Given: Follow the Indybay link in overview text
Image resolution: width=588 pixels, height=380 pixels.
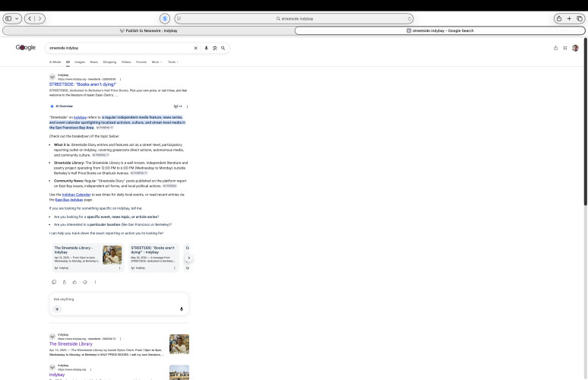Looking at the screenshot, I should pos(80,117).
